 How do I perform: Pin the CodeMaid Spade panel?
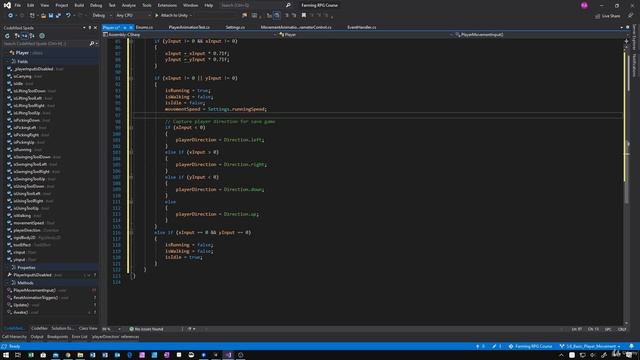point(90,28)
